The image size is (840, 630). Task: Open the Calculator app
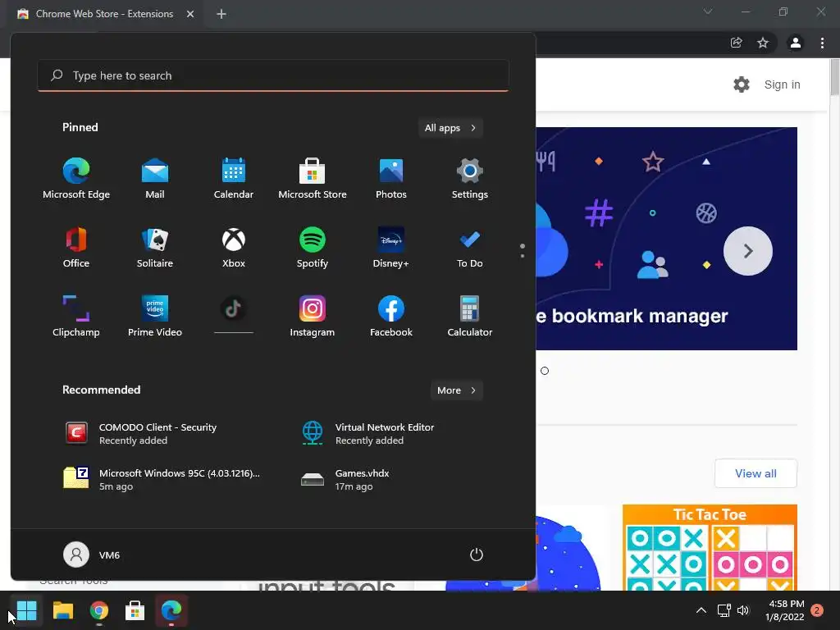tap(470, 316)
